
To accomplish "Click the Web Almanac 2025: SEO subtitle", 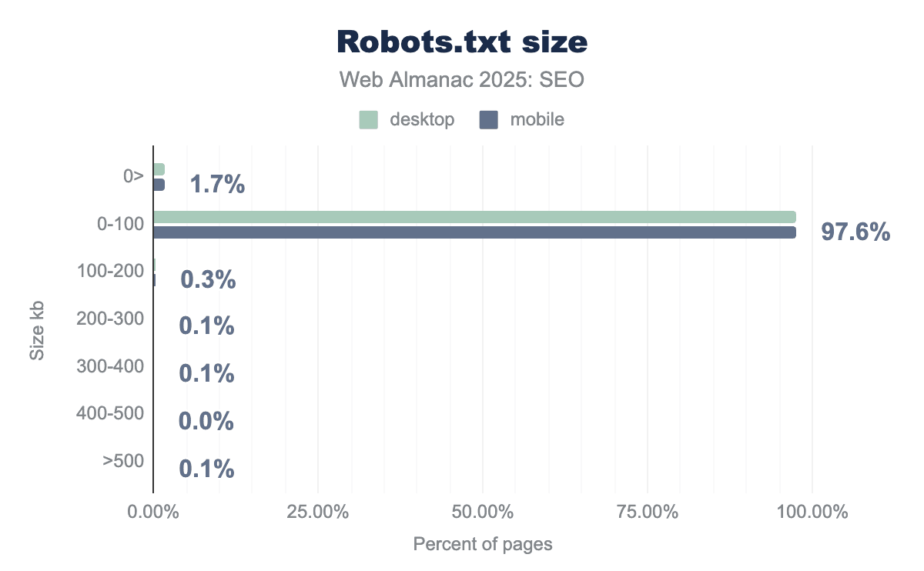I will pos(462,79).
